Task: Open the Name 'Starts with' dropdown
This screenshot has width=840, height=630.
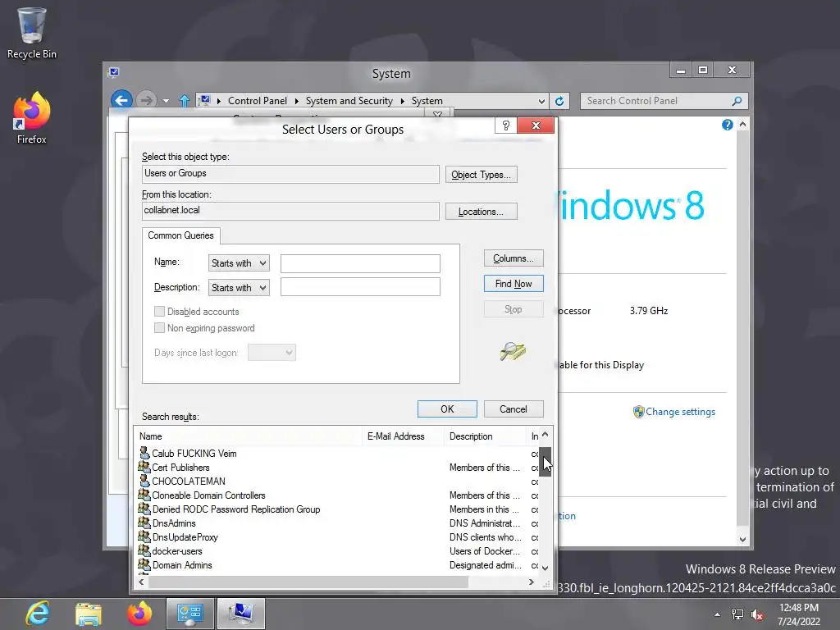Action: [x=239, y=263]
